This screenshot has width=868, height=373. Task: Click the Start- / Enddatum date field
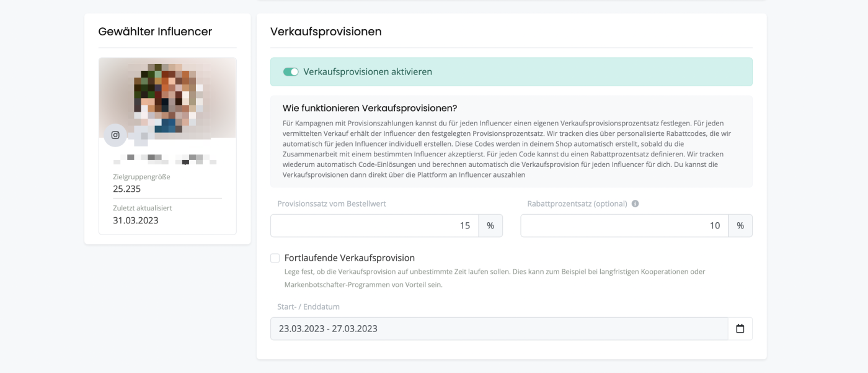499,329
